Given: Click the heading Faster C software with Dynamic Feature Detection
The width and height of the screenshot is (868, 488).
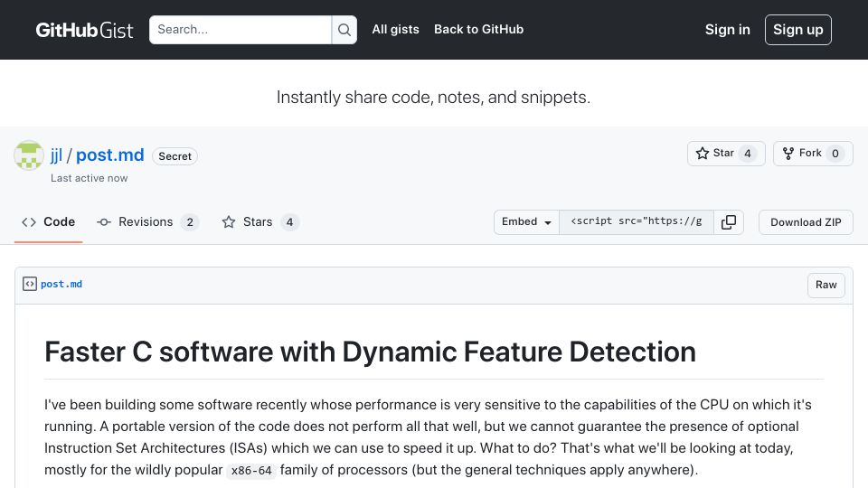Looking at the screenshot, I should tap(370, 352).
